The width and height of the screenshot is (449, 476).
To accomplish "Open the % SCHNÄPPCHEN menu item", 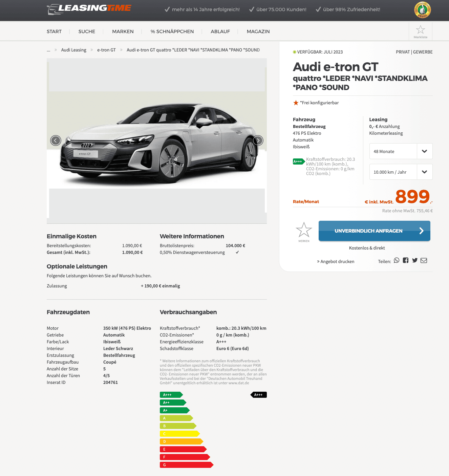I will tap(172, 31).
